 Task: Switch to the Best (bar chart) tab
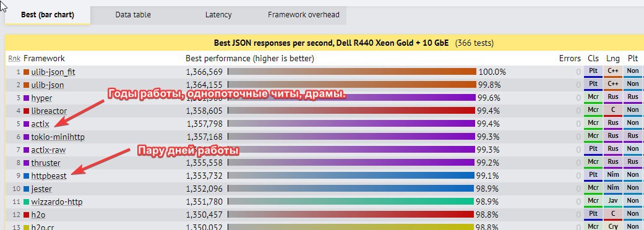(47, 15)
